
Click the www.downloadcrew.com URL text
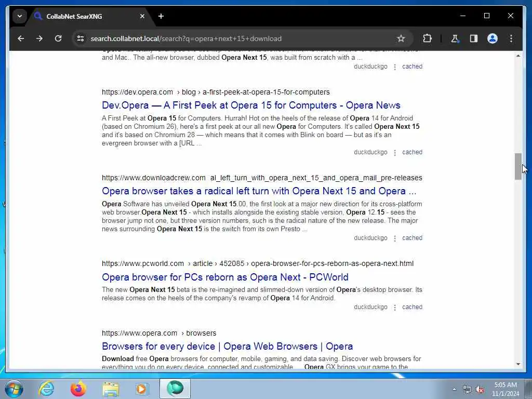(262, 178)
